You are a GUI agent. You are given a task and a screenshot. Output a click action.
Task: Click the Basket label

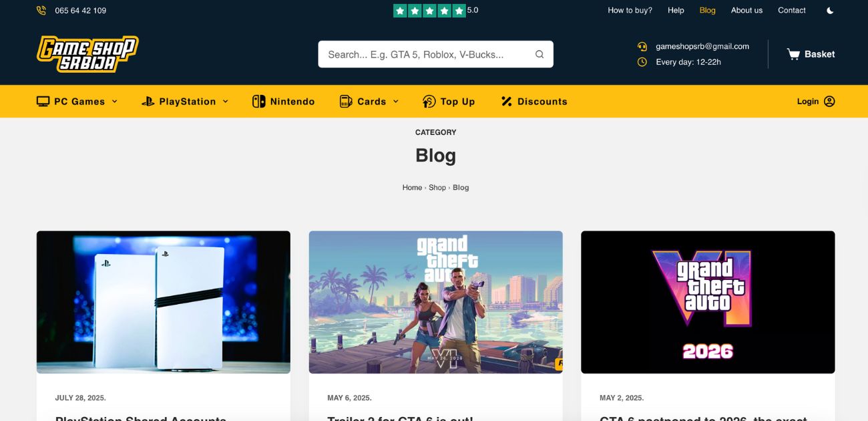[820, 54]
